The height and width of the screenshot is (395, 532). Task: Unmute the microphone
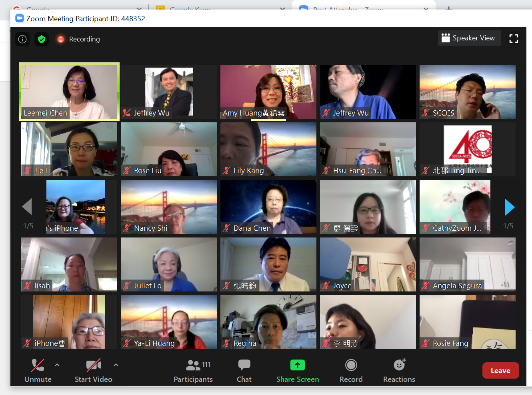[x=38, y=371]
